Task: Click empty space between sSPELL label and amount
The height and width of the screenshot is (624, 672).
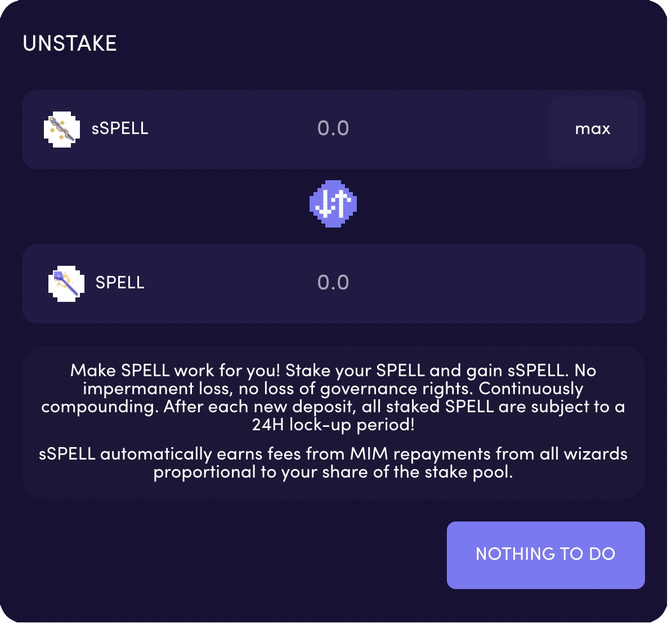Action: 231,129
